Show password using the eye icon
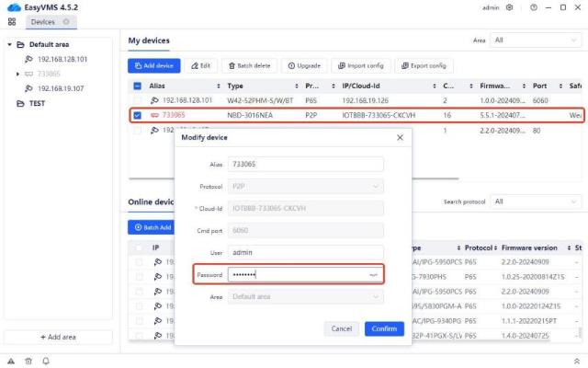This screenshot has height=368, width=588. [374, 274]
